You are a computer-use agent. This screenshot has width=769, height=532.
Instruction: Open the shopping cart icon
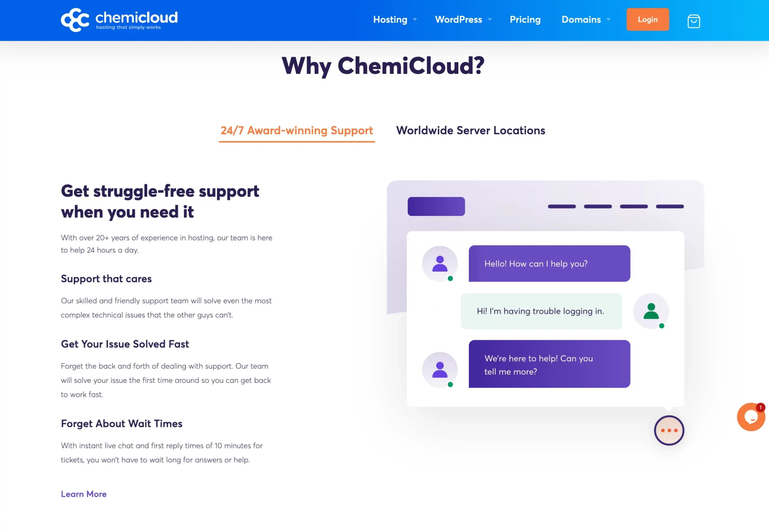click(x=693, y=20)
